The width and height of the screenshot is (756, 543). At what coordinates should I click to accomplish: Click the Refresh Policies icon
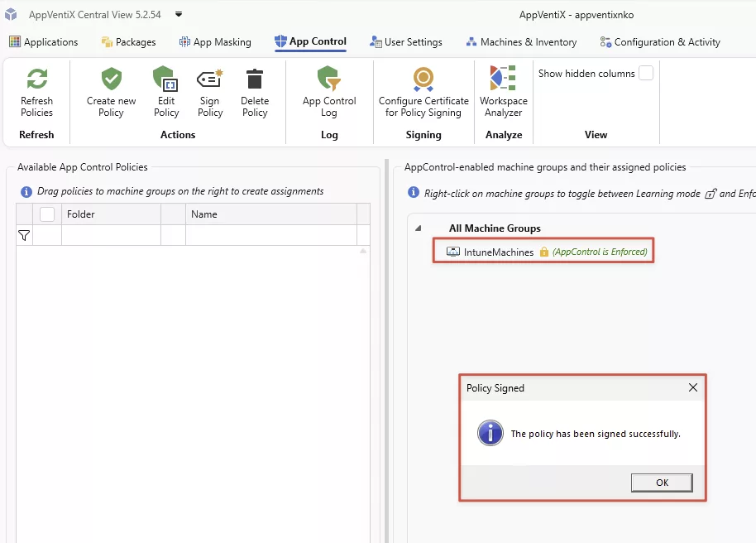pyautogui.click(x=36, y=79)
